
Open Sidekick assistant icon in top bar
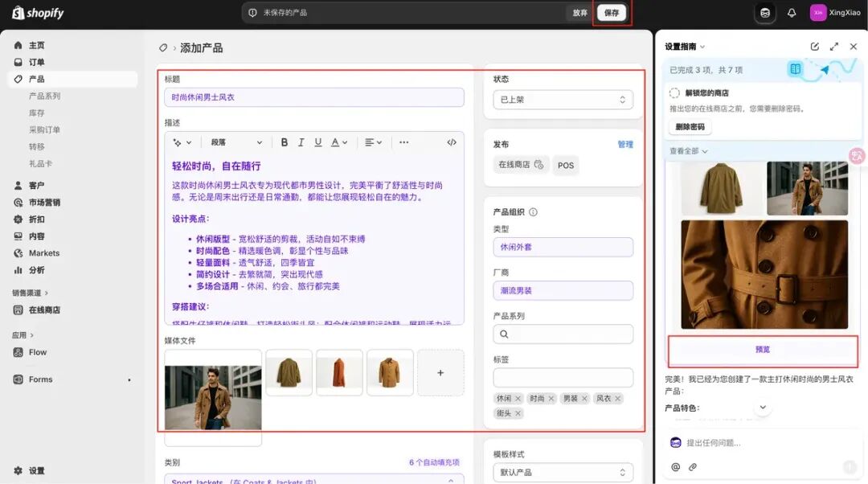click(765, 13)
